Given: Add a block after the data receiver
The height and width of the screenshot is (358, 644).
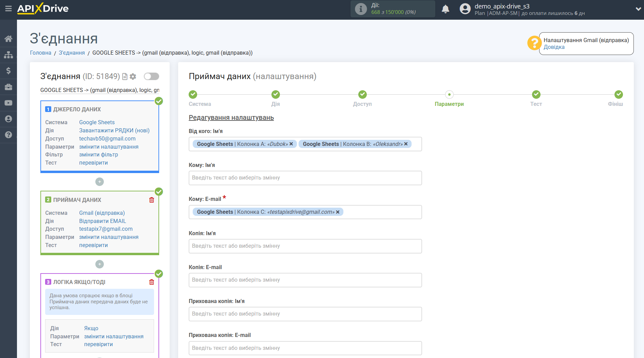Looking at the screenshot, I should pos(99,264).
